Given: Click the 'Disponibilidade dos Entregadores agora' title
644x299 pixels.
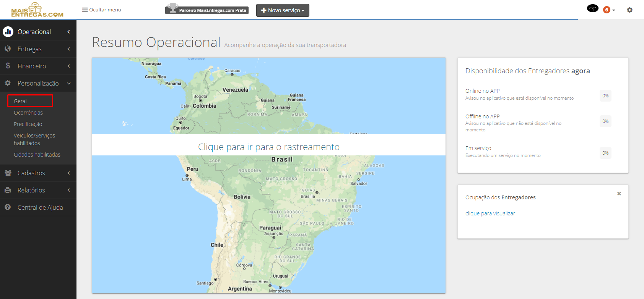Looking at the screenshot, I should click(x=528, y=71).
